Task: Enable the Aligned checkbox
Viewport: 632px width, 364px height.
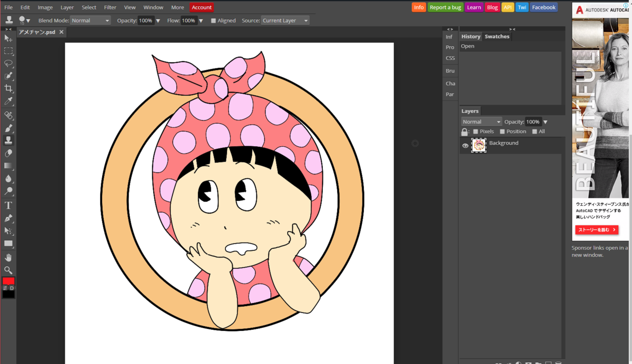Action: click(x=213, y=21)
